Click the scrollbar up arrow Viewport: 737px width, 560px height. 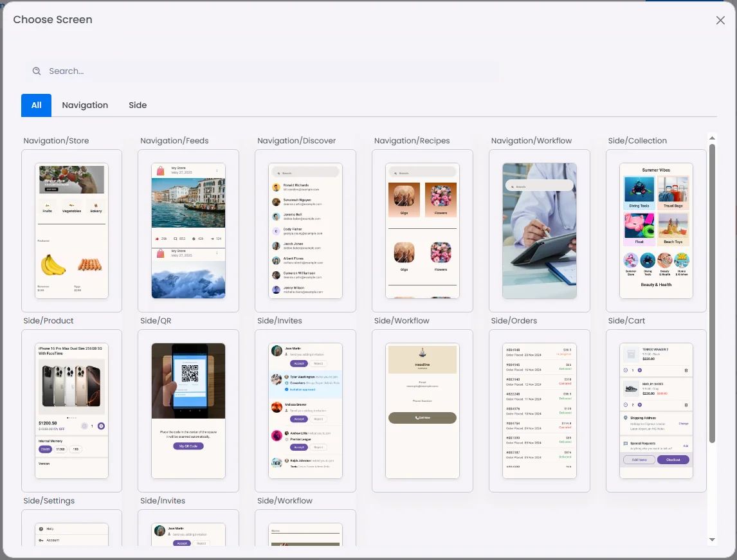tap(712, 138)
